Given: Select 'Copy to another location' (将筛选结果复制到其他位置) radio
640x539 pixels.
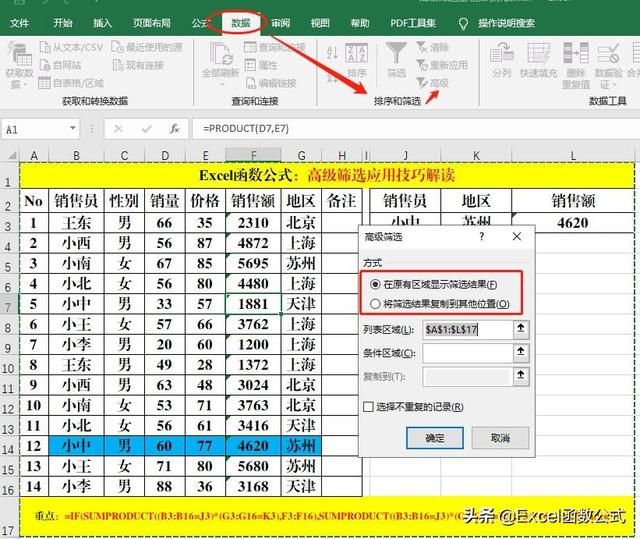Looking at the screenshot, I should coord(375,304).
